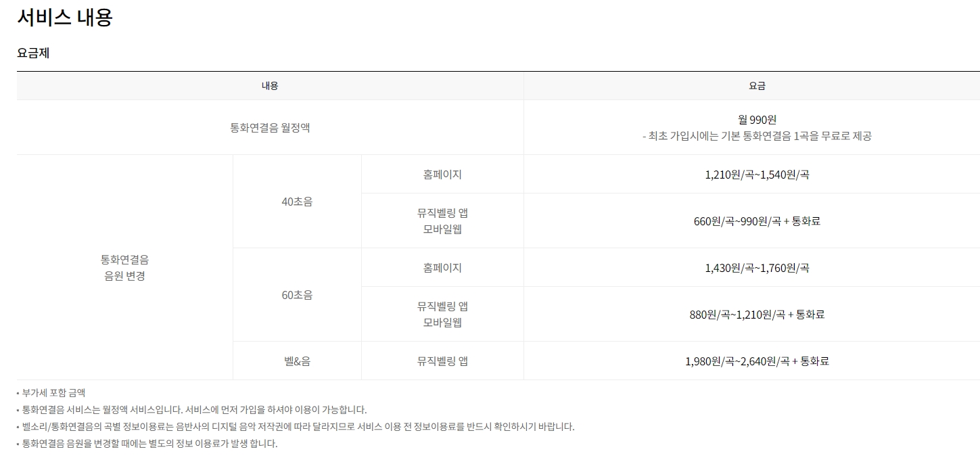980x460 pixels.
Task: Click the first 홈페이지 cell
Action: click(x=442, y=173)
